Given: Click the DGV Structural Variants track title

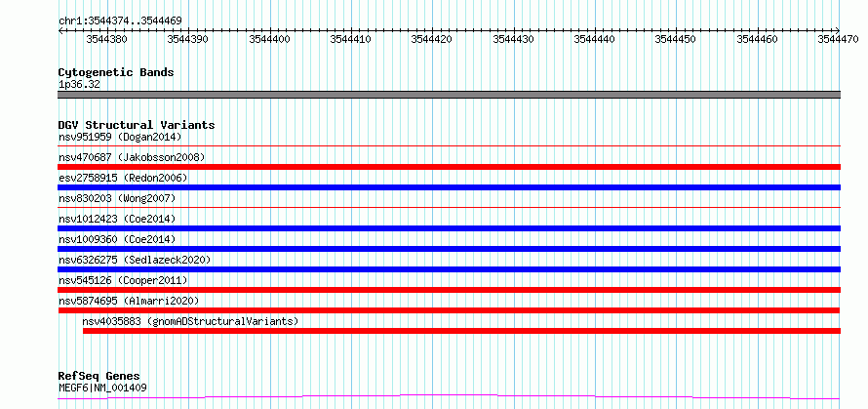Looking at the screenshot, I should [137, 125].
